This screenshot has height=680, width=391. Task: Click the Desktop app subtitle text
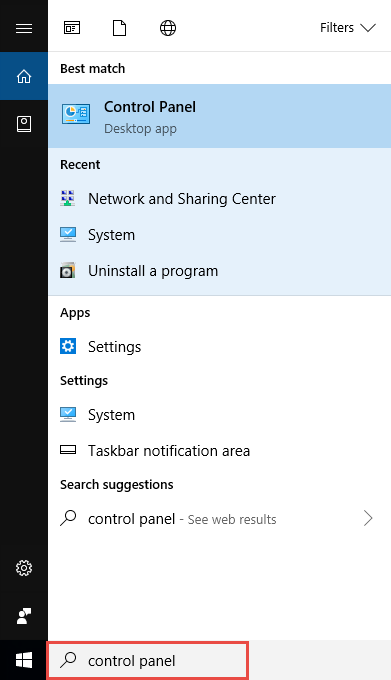pos(140,129)
